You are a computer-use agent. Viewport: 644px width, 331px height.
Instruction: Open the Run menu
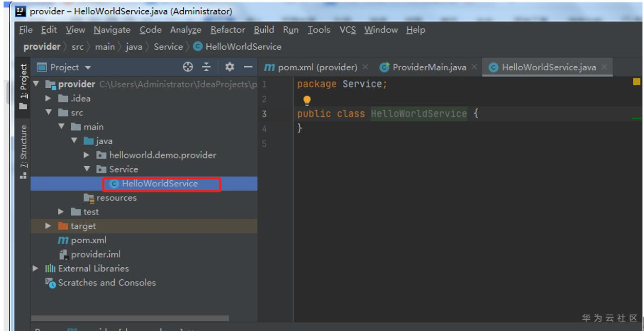click(x=290, y=30)
